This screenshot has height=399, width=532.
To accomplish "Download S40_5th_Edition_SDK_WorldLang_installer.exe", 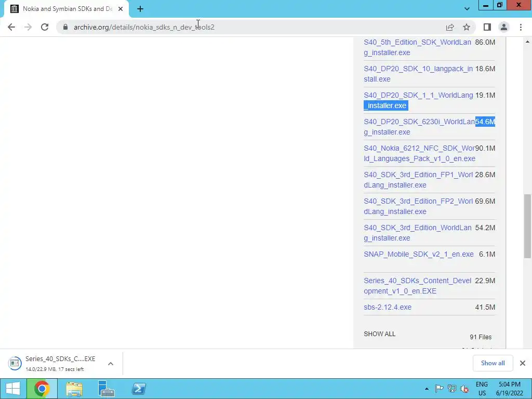I will point(417,47).
